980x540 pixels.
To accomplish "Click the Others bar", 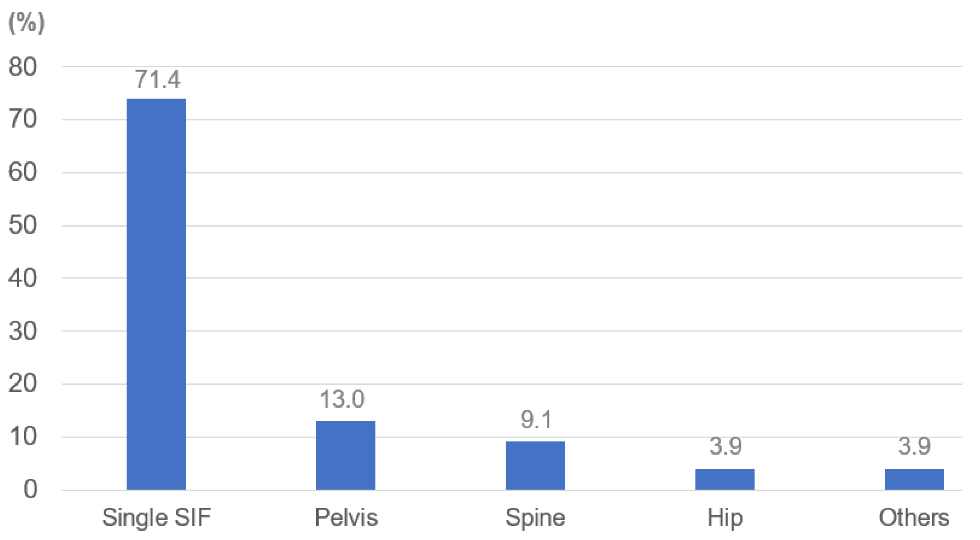I will [914, 479].
